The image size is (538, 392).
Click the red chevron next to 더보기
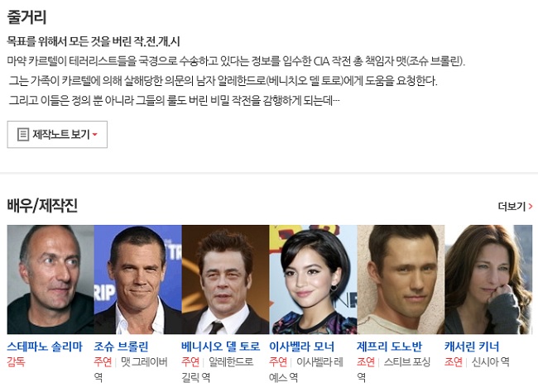coord(531,206)
